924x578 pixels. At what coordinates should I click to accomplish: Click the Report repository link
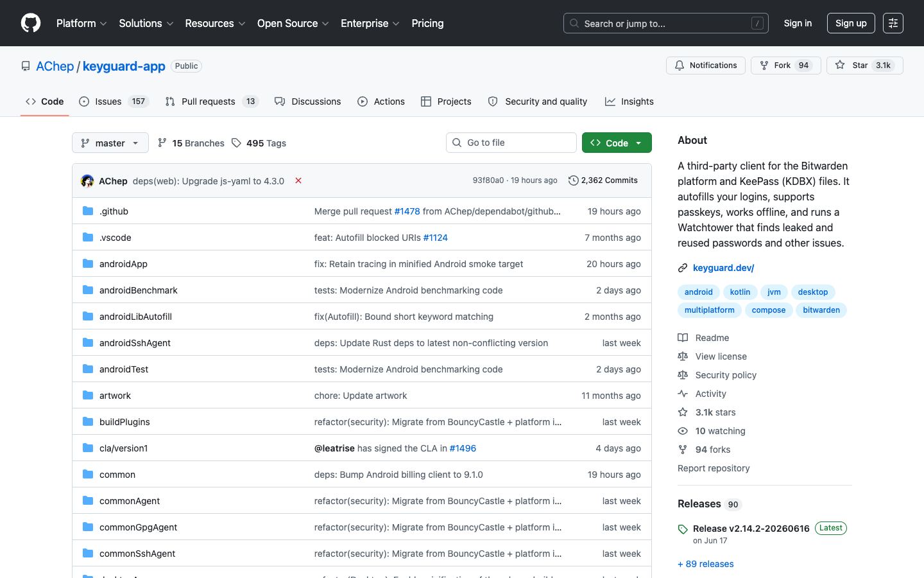714,468
